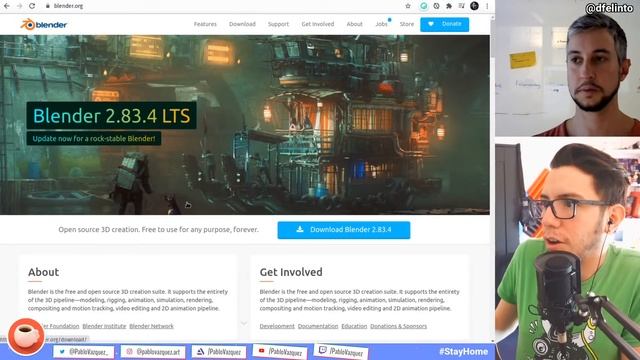640x360 pixels.
Task: Click the browser back arrow
Action: coord(7,6)
